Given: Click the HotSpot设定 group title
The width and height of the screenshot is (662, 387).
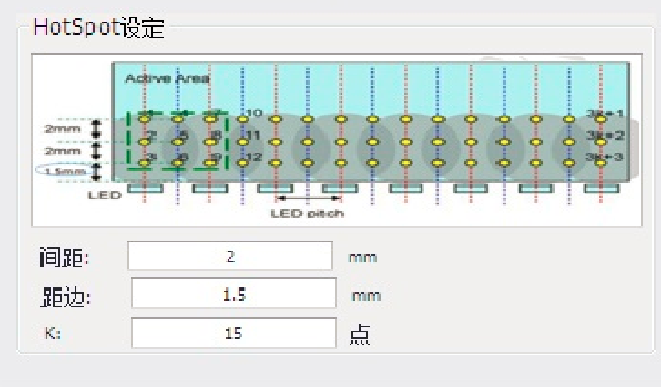Looking at the screenshot, I should (x=99, y=27).
